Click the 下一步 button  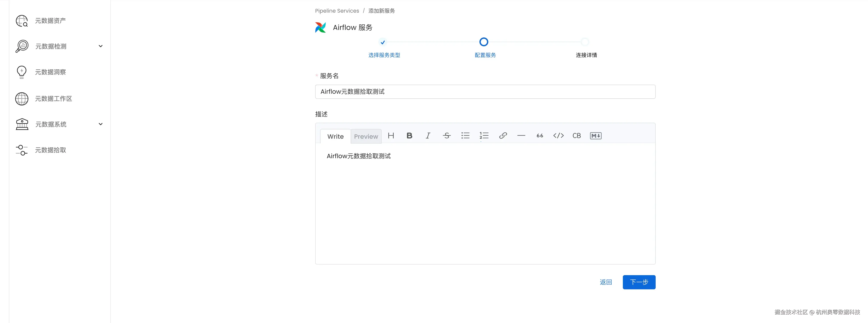[x=639, y=282]
